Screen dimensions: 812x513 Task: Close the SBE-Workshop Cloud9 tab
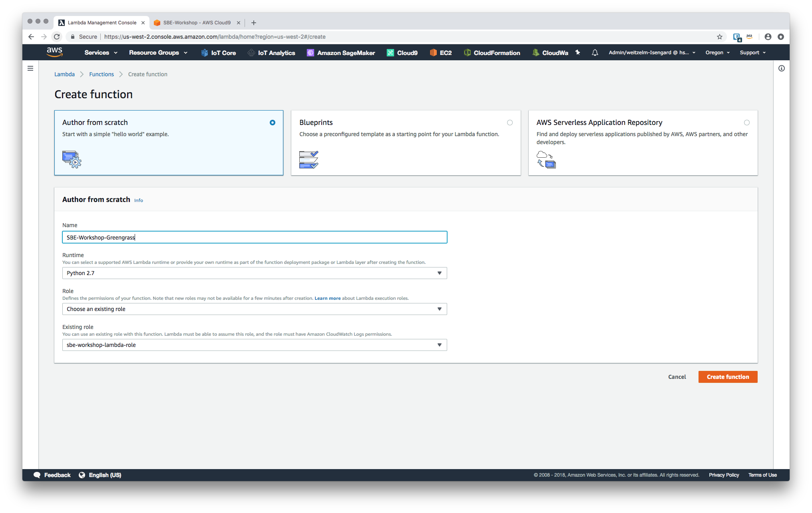pos(239,23)
